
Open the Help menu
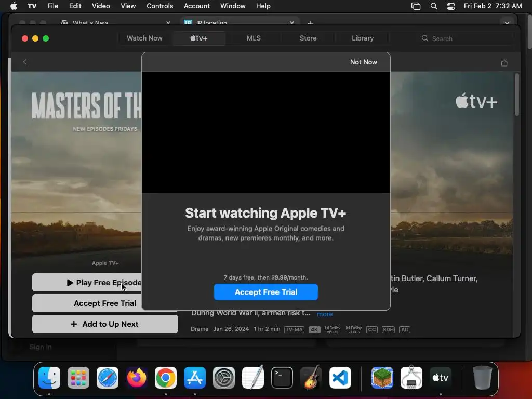263,6
